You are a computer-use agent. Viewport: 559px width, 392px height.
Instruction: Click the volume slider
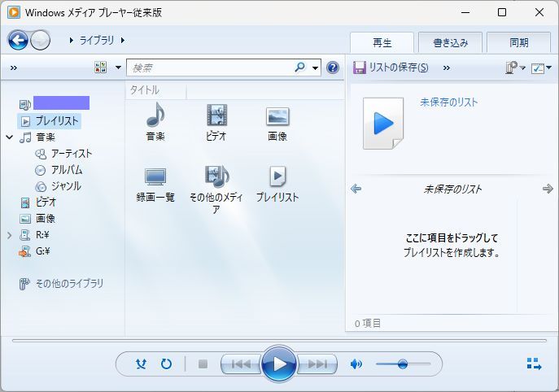[x=403, y=364]
